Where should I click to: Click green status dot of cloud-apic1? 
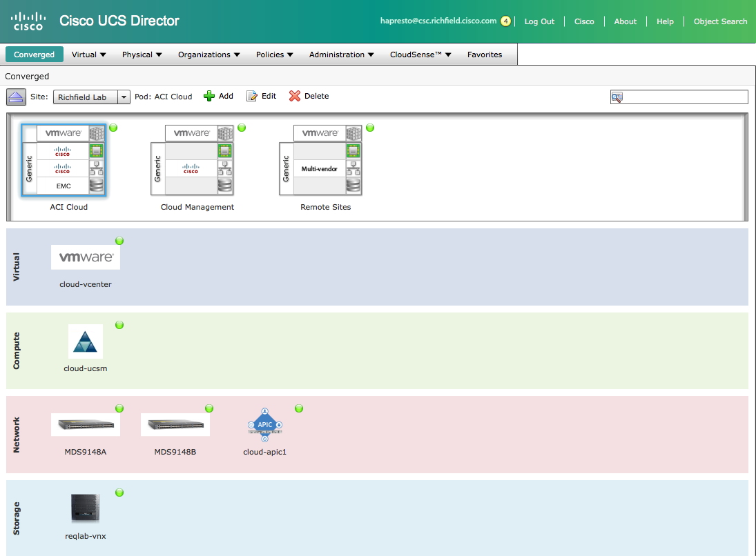(x=299, y=408)
